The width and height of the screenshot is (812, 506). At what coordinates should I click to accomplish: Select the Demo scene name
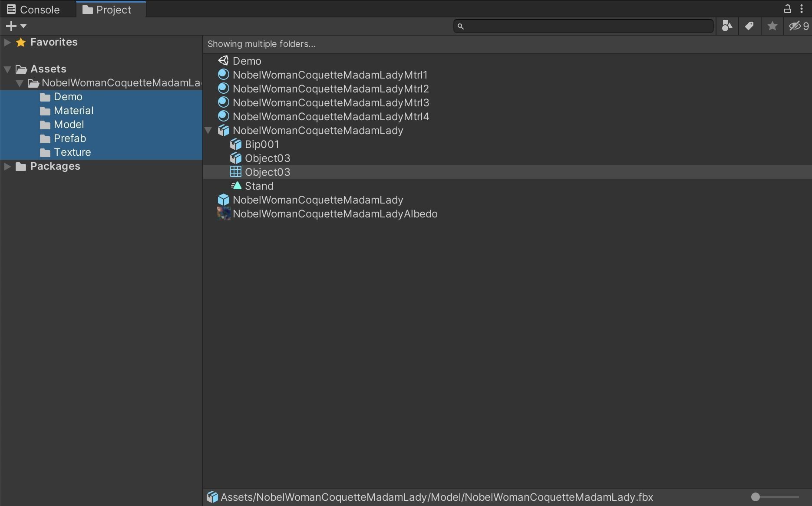[x=247, y=61]
